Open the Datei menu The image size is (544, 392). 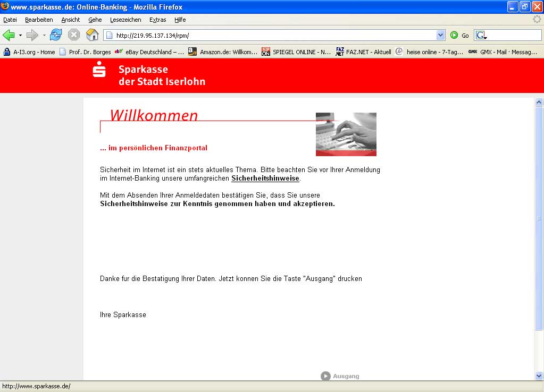10,20
